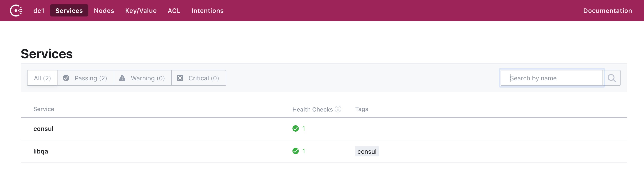Open the Documentation link

(607, 11)
